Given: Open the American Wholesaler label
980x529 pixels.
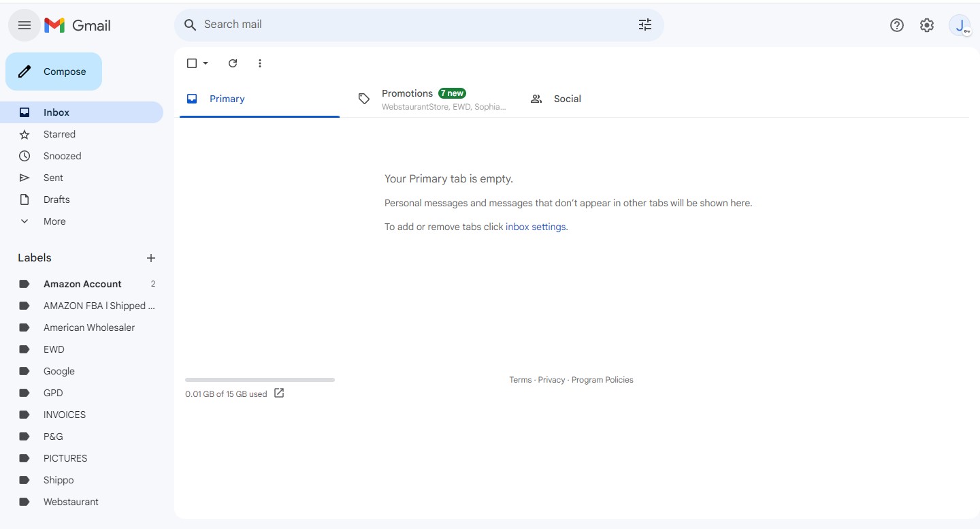Looking at the screenshot, I should pos(82,327).
